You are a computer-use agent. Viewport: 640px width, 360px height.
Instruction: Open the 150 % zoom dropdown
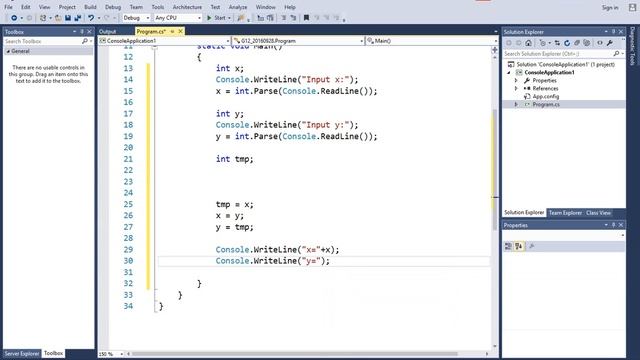pyautogui.click(x=121, y=354)
